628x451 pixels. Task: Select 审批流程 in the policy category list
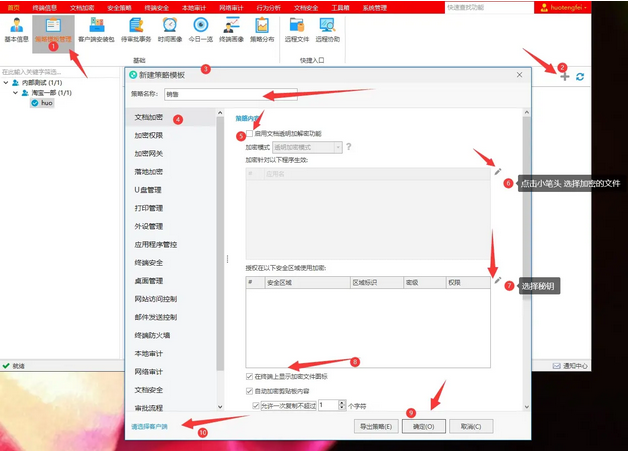coord(149,408)
